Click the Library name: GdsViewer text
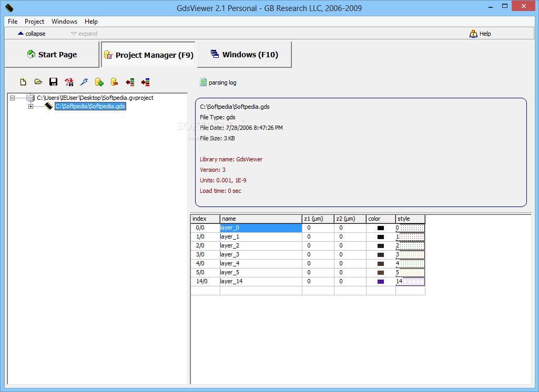 tap(231, 159)
